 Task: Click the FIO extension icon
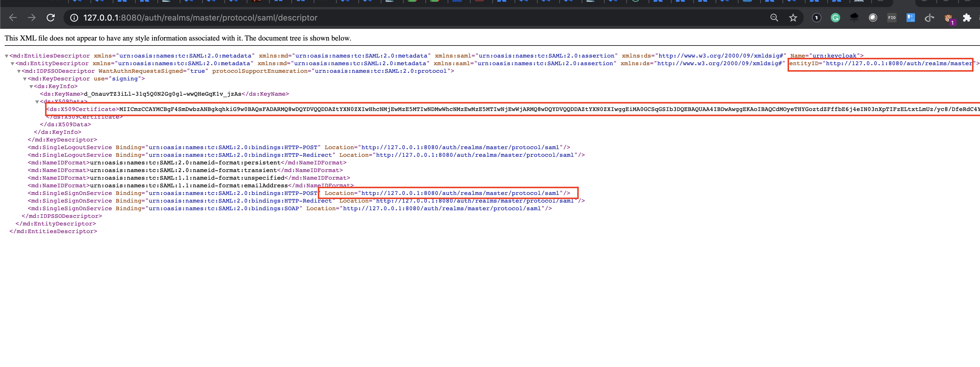[891, 18]
